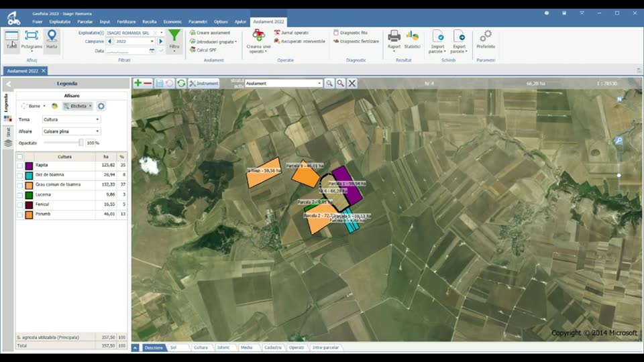Viewport: 644px width, 362px height.
Task: Add a parcel with green plus
Action: (138, 83)
